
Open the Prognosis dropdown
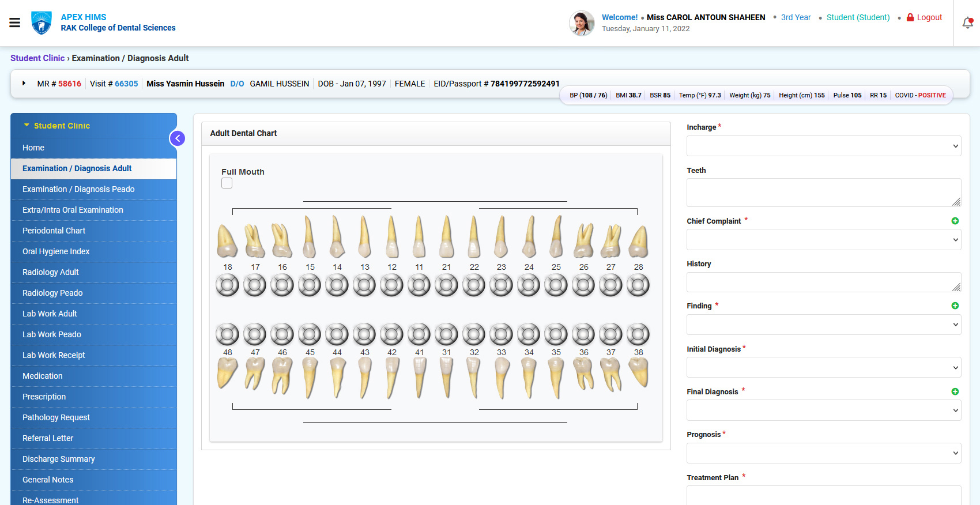824,453
